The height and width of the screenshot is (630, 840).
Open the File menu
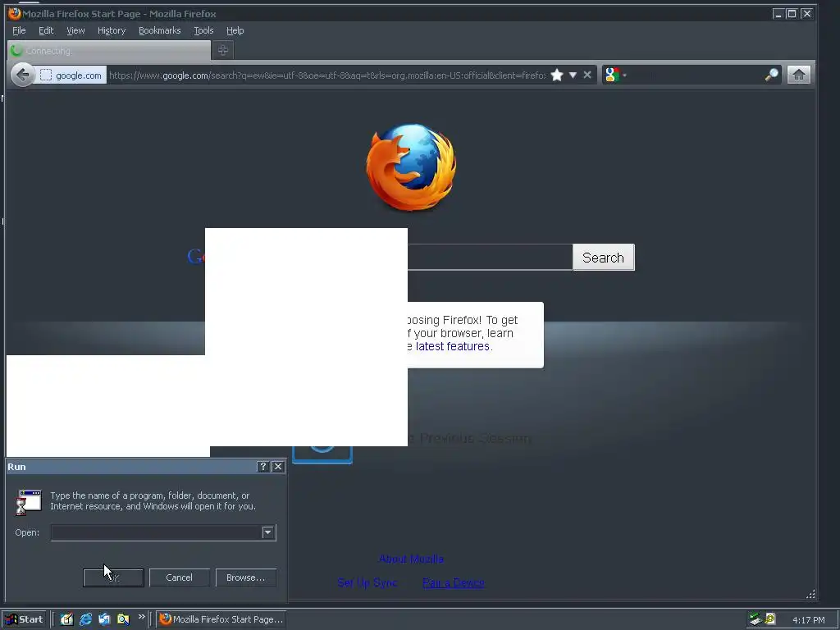pos(19,30)
